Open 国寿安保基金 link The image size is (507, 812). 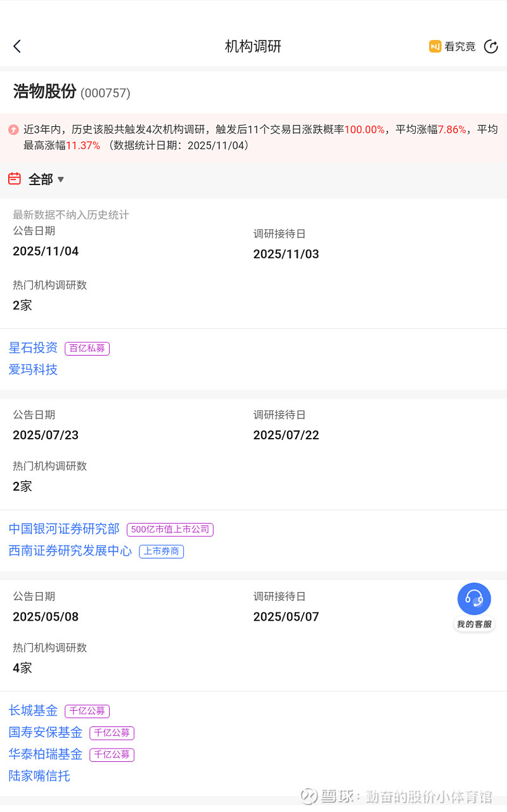tap(46, 732)
